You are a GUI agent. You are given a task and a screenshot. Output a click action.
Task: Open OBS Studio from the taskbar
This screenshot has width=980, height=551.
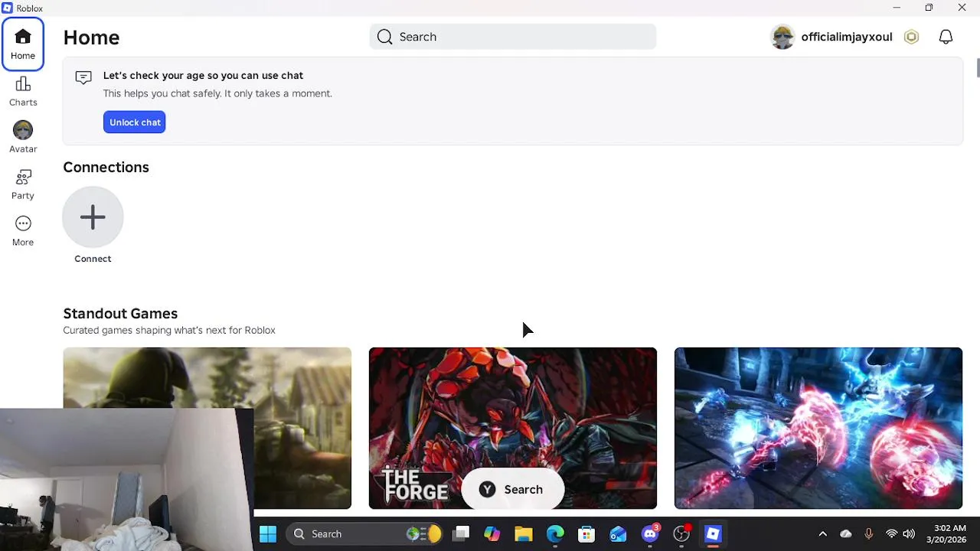(x=681, y=534)
